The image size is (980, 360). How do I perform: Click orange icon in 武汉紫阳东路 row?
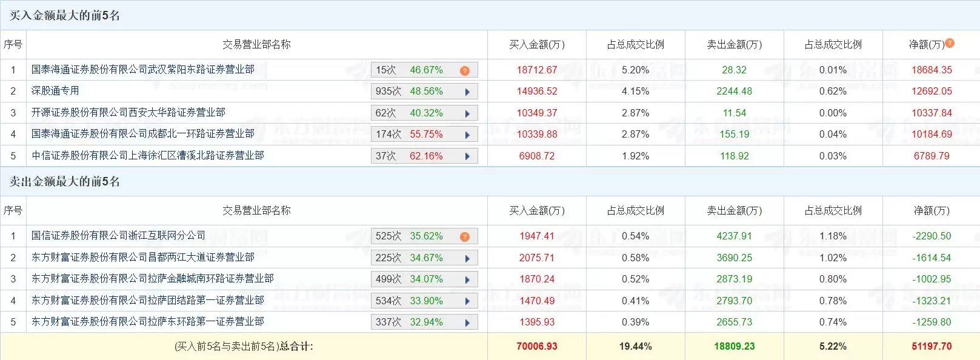(465, 70)
